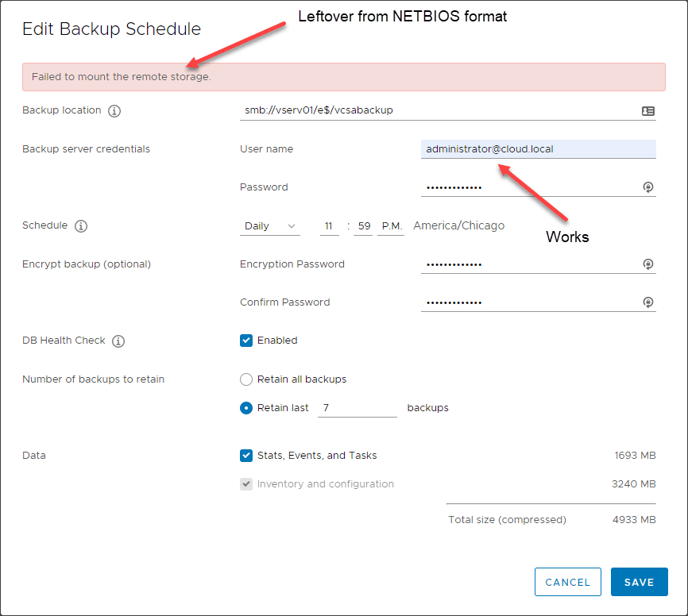Reveal the backup server Password
This screenshot has width=688, height=616.
click(x=647, y=187)
